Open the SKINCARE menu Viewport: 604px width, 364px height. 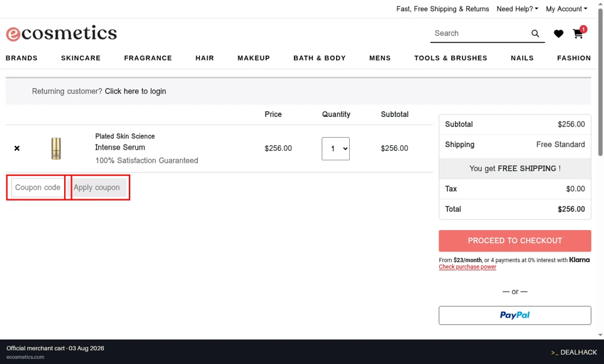pos(81,58)
